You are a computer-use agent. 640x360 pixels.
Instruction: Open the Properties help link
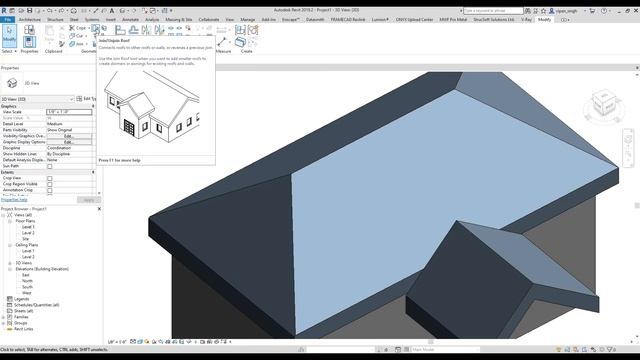[14, 200]
